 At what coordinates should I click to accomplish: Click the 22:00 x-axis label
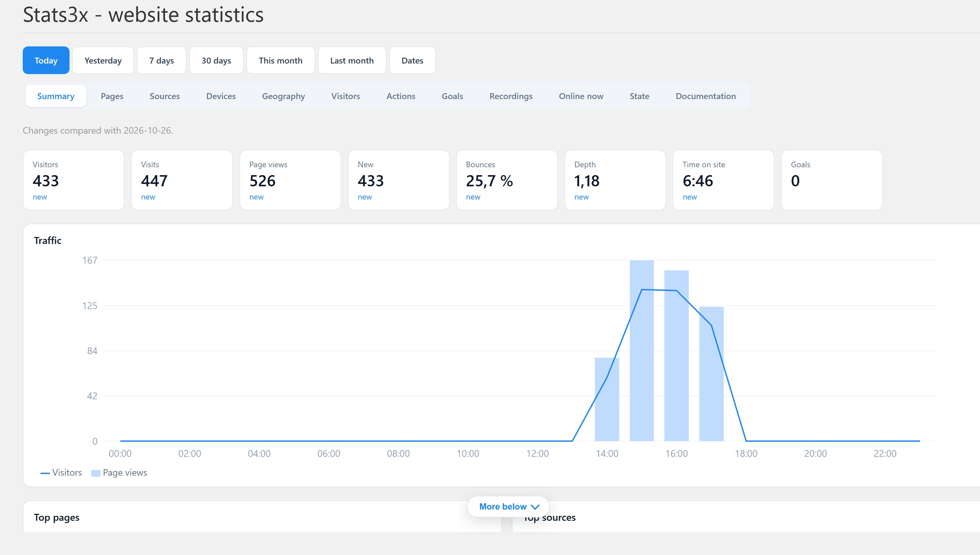(x=885, y=454)
